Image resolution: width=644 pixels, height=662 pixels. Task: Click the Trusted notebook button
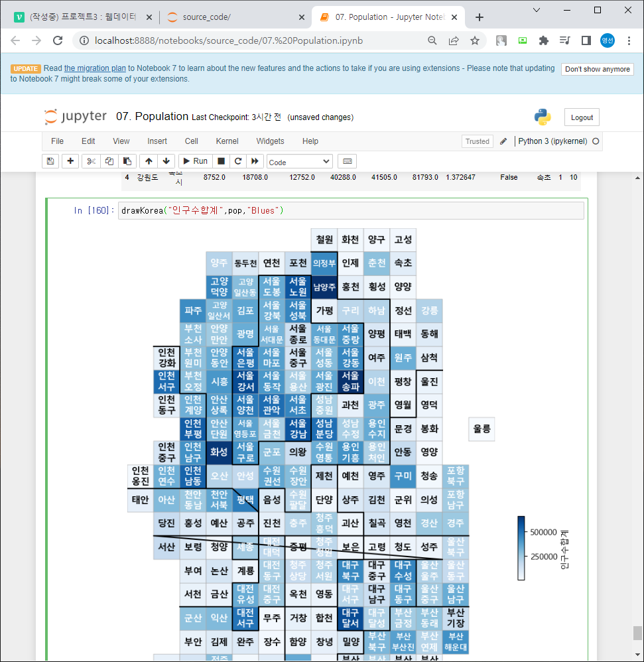[478, 141]
